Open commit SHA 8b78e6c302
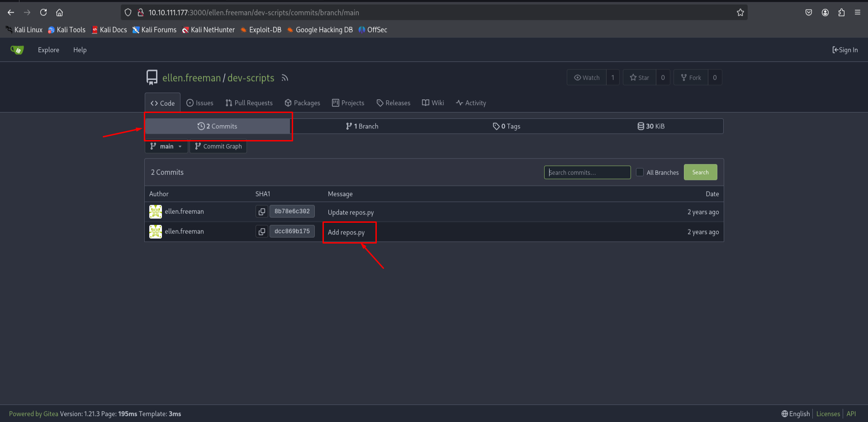The height and width of the screenshot is (422, 868). pyautogui.click(x=292, y=211)
